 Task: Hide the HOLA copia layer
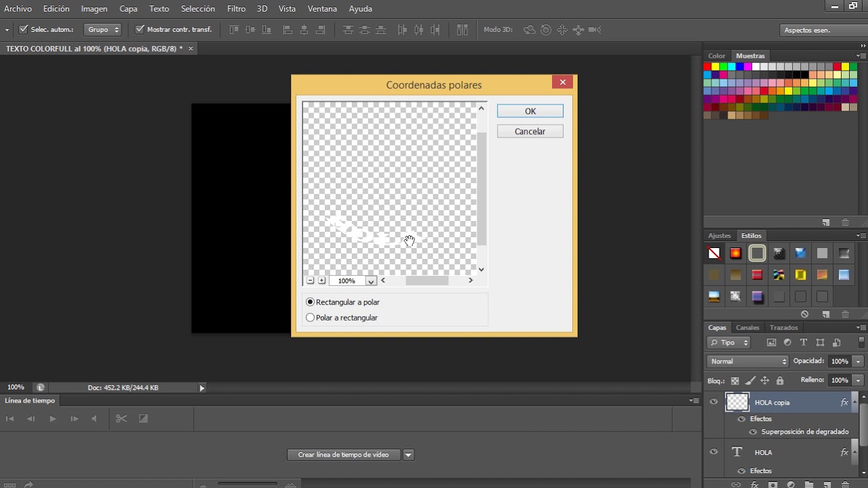[x=713, y=402]
